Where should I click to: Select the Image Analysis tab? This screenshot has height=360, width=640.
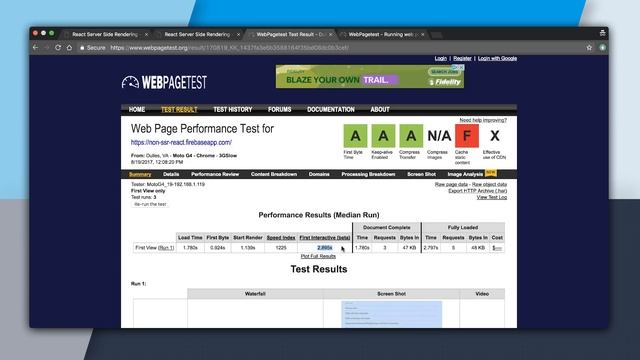(x=465, y=174)
